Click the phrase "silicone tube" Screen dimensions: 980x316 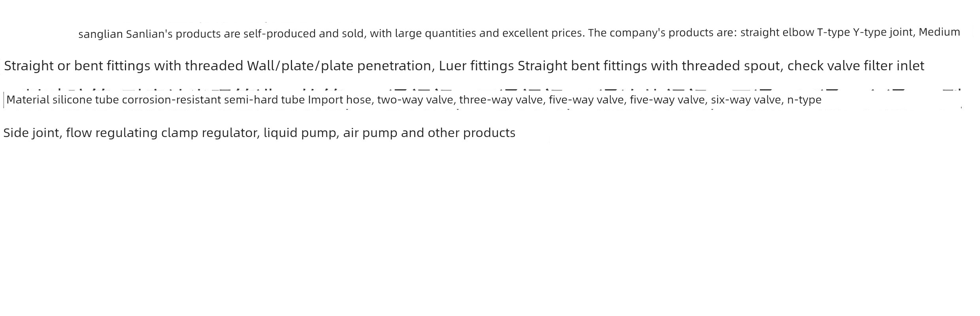point(86,100)
